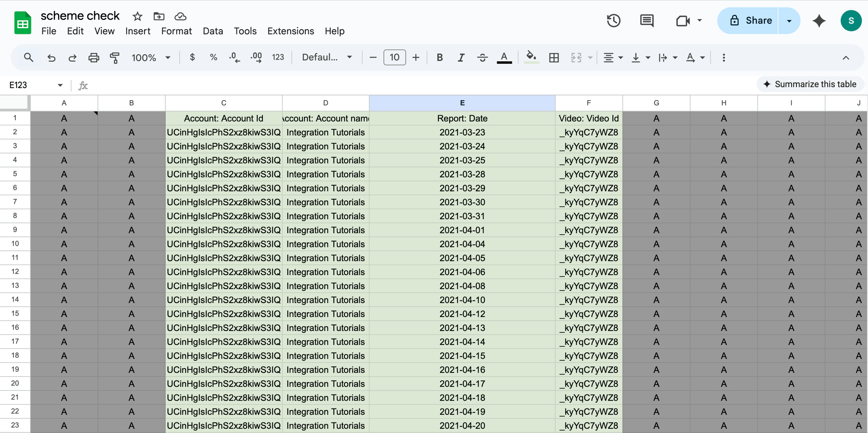
Task: Click the print icon in toolbar
Action: point(93,58)
